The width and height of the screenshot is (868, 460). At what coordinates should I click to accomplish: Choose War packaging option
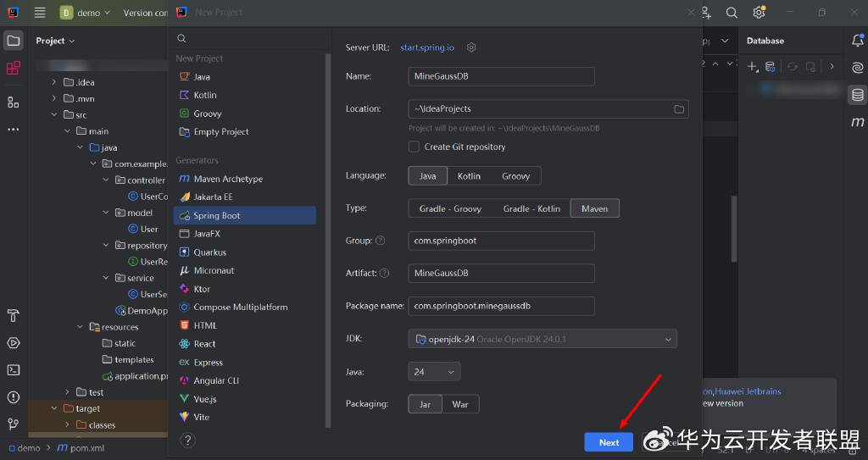[460, 404]
